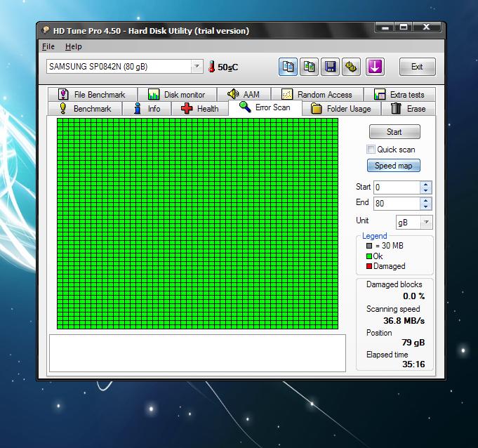
Task: Increase the Start value with up arrow
Action: click(x=425, y=185)
